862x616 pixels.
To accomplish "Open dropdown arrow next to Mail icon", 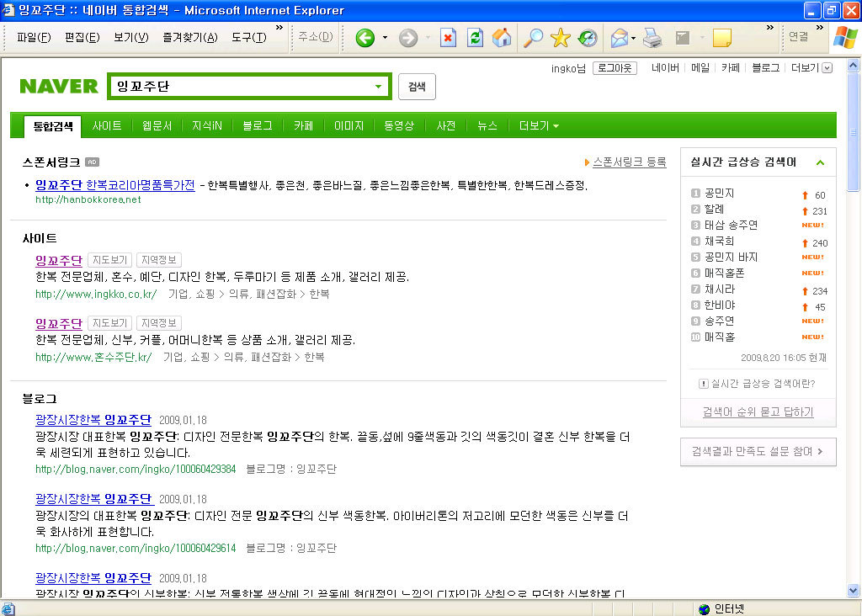I will coord(633,38).
